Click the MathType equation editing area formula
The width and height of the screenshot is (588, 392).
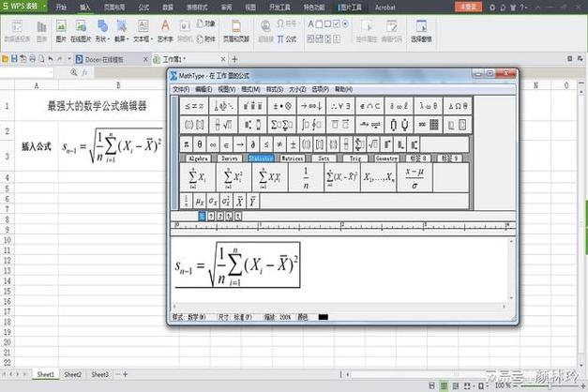[237, 264]
